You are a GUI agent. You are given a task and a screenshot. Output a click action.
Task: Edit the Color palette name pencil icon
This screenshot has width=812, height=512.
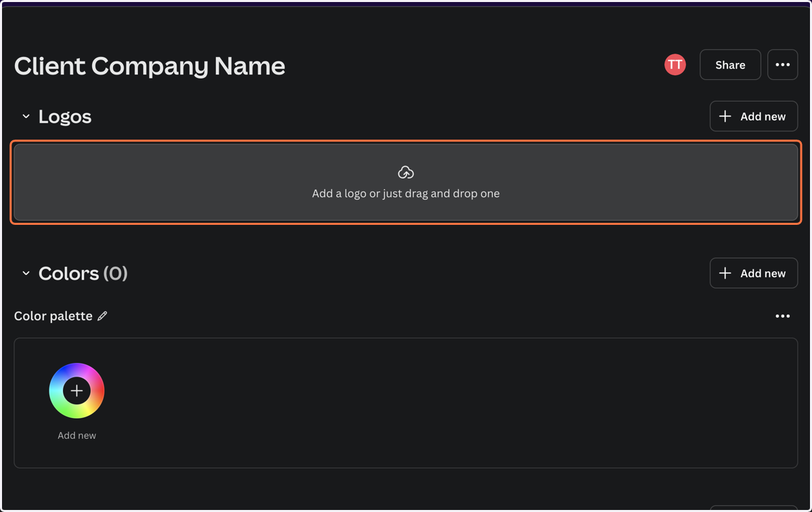pyautogui.click(x=102, y=316)
